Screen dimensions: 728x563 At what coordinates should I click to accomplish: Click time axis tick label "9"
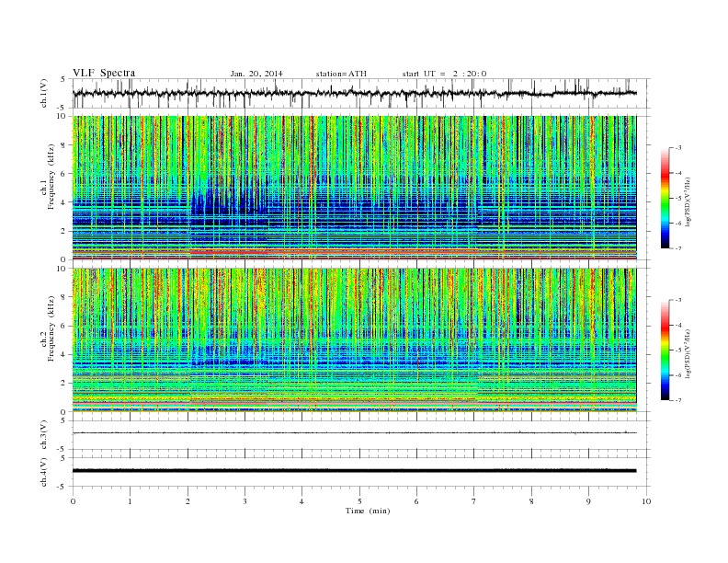coord(588,501)
